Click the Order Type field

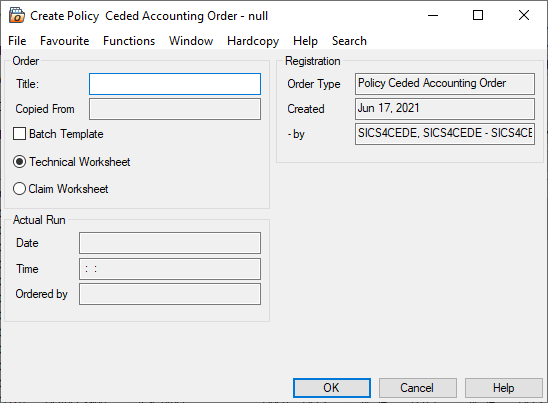coord(445,84)
